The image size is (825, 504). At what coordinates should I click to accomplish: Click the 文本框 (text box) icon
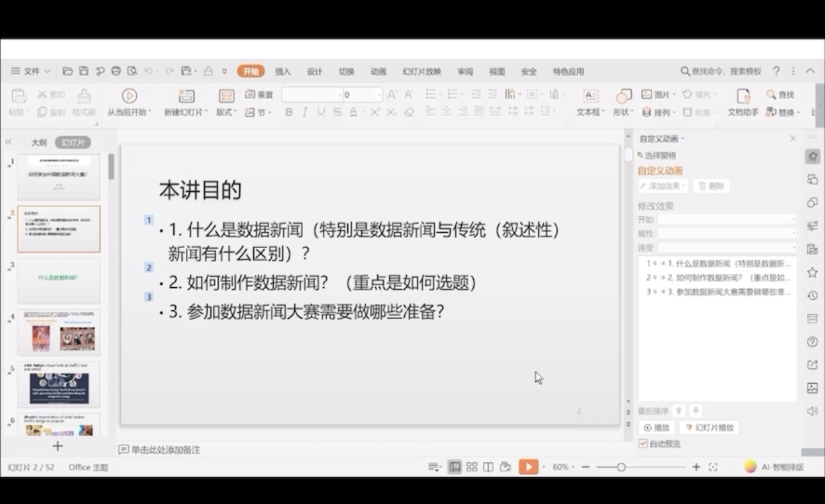590,97
